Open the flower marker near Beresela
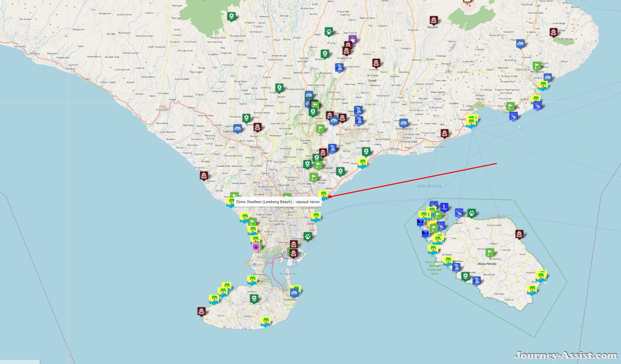This screenshot has width=621, height=364. [x=325, y=54]
